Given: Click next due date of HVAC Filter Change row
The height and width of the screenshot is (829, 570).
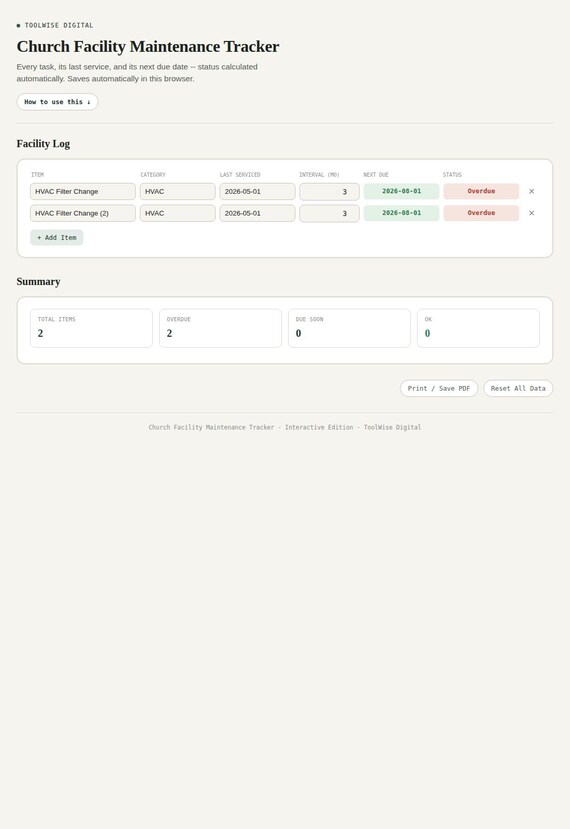Looking at the screenshot, I should pyautogui.click(x=401, y=191).
